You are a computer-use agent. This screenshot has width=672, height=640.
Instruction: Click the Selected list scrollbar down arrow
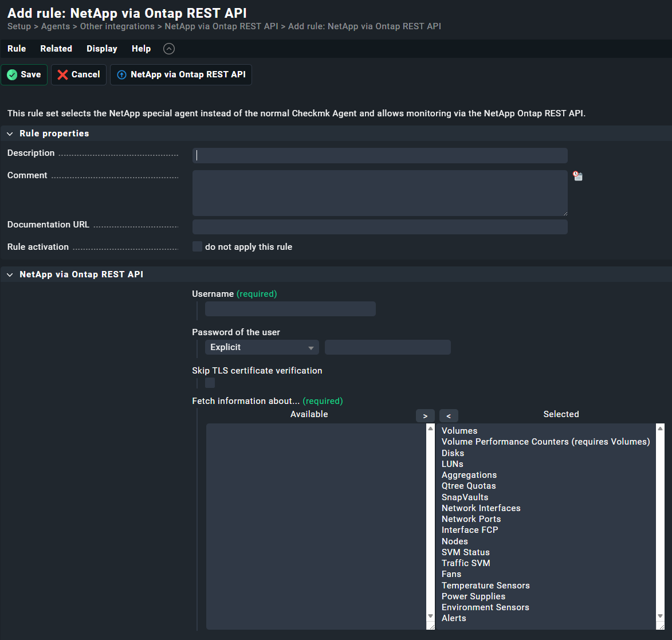coord(660,616)
